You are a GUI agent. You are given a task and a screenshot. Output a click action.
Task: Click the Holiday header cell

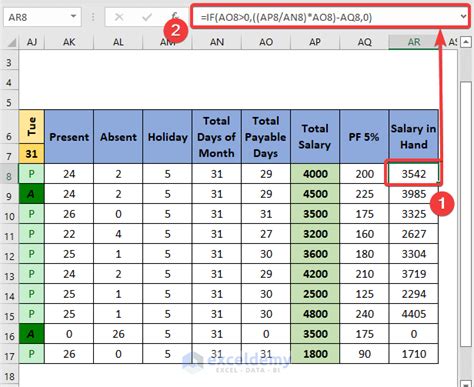click(x=167, y=137)
